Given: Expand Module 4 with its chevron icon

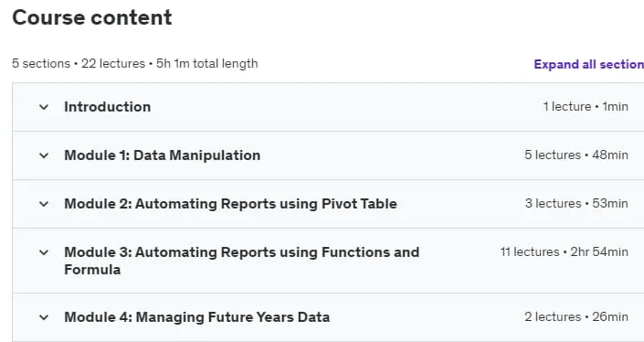Looking at the screenshot, I should [x=44, y=317].
